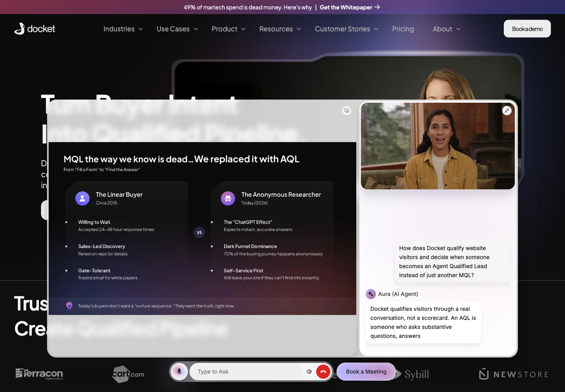The image size is (565, 392).
Task: Expand the Customer Stories dropdown
Action: coord(347,29)
